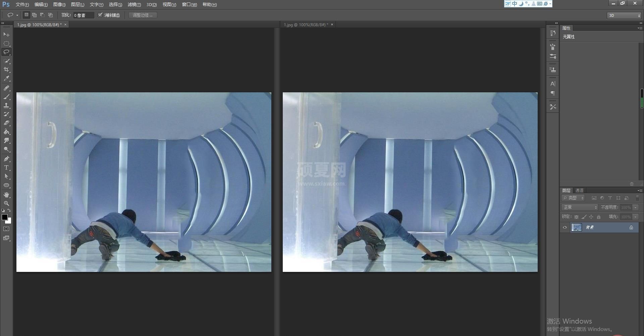
Task: Select the Elliptical Marquee tool
Action: [x=6, y=43]
